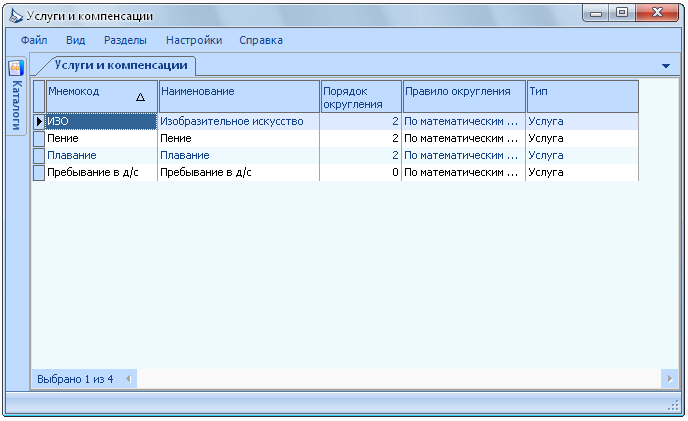The width and height of the screenshot is (688, 421).
Task: Open the Справка menu
Action: pyautogui.click(x=261, y=40)
